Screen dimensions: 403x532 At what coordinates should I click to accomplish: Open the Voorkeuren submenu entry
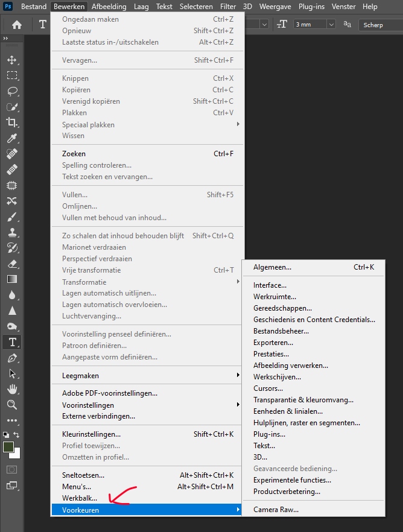point(147,510)
